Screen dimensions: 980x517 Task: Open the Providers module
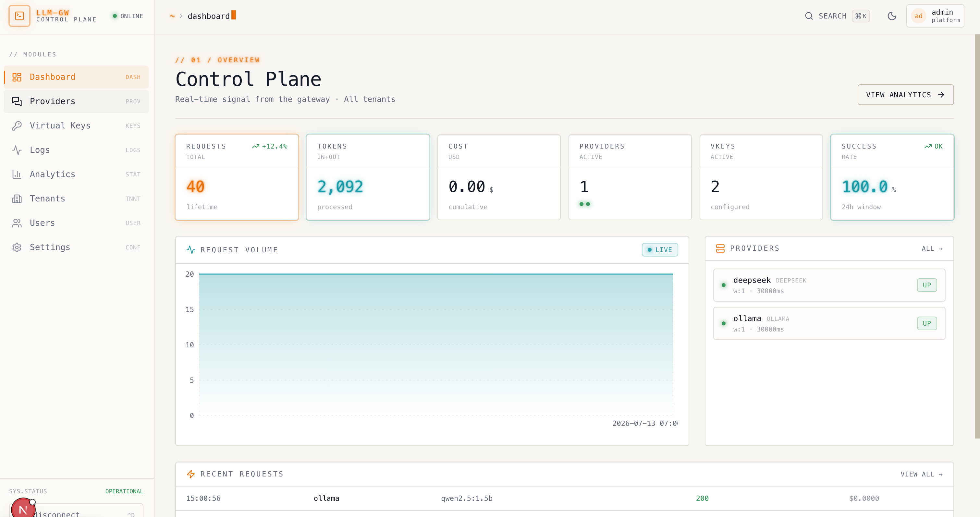[76, 102]
